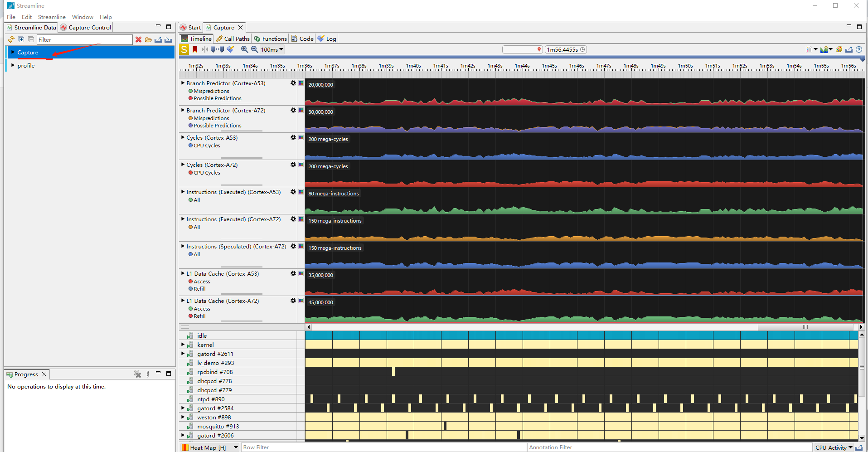Toggle the chart type box for L1 Data Cache (Cortex-A53)
The image size is (868, 452).
click(301, 273)
